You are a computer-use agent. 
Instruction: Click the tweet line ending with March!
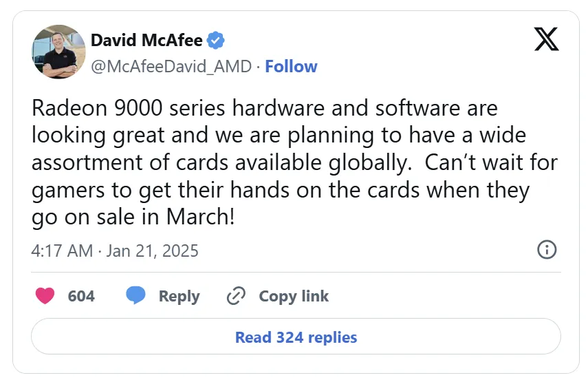133,217
